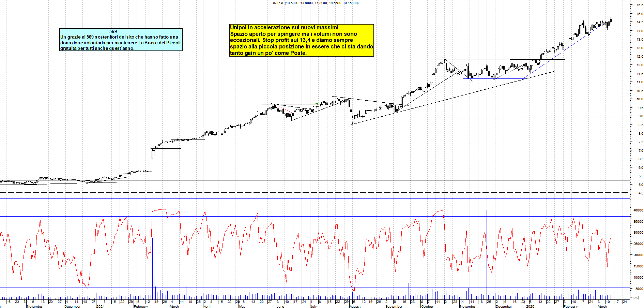Viewport: 644px width, 308px height.
Task: Click the 6.5 price axis label
Action: [x=641, y=159]
